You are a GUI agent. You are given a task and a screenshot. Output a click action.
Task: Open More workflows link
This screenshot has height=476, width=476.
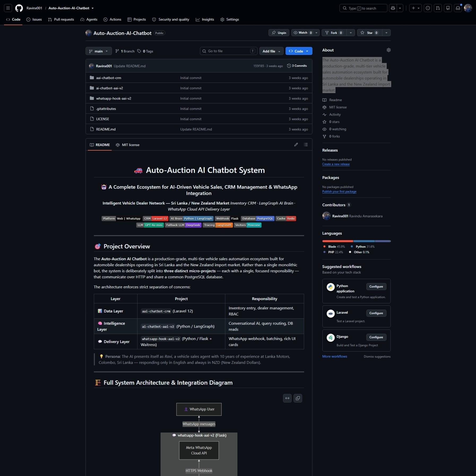point(335,356)
